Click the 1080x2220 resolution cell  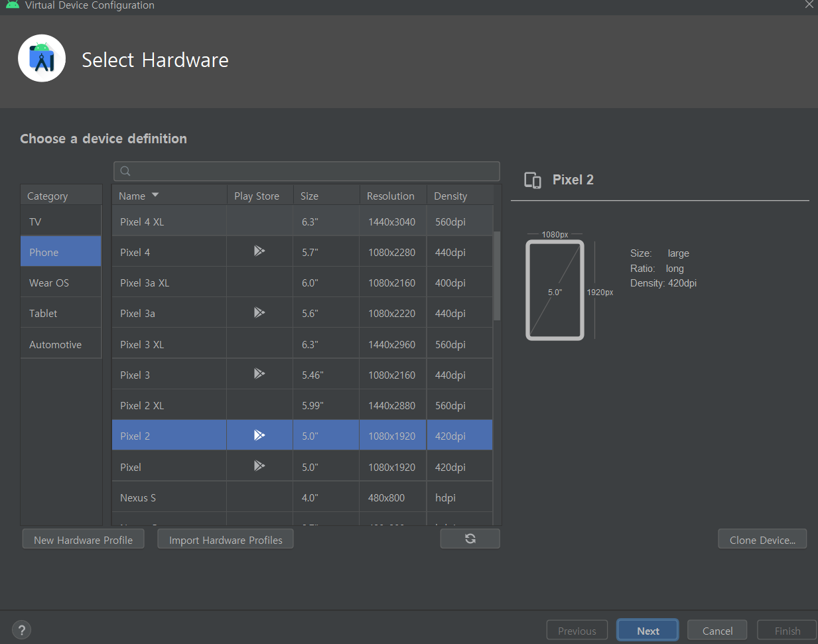(x=391, y=313)
